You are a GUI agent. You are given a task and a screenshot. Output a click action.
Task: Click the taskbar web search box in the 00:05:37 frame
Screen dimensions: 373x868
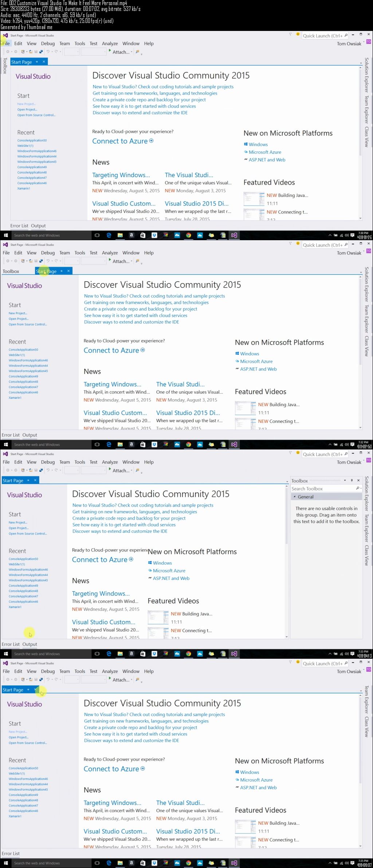pos(51,863)
